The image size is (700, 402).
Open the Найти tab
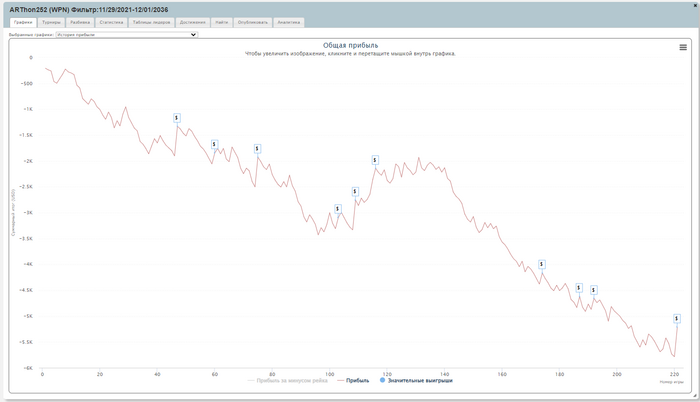point(221,22)
